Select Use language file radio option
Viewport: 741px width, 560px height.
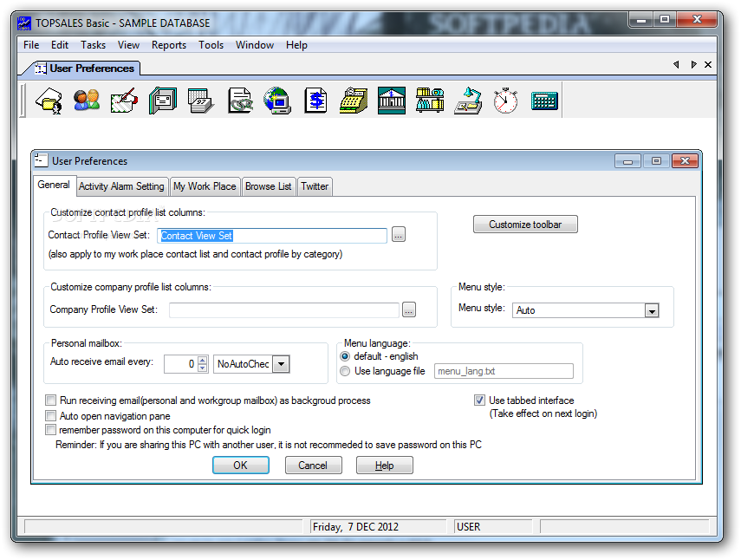pos(345,371)
